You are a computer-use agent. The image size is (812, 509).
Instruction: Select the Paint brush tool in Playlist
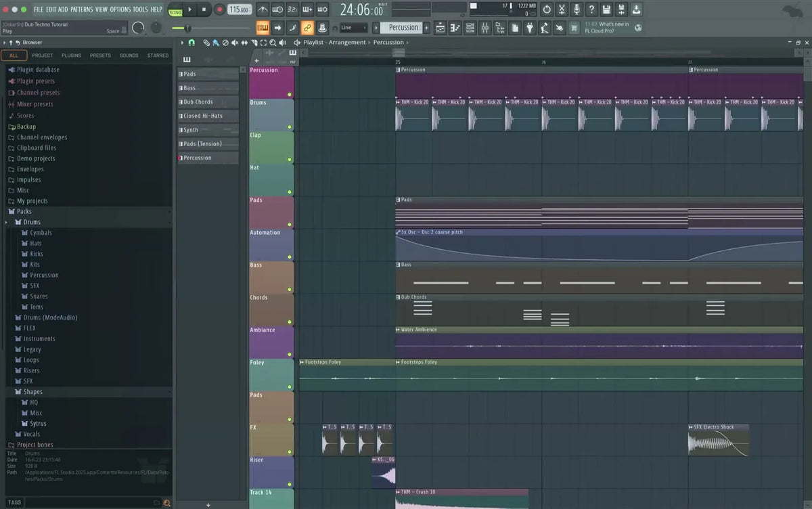pyautogui.click(x=216, y=43)
